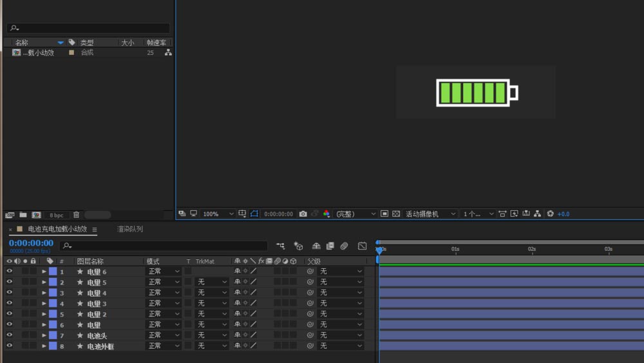Click the label color swatch for 电里 6
Image resolution: width=644 pixels, height=363 pixels.
click(53, 271)
